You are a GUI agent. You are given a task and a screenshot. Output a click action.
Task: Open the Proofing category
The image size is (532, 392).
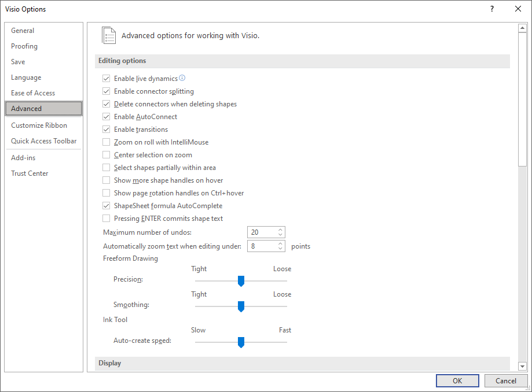coord(24,46)
